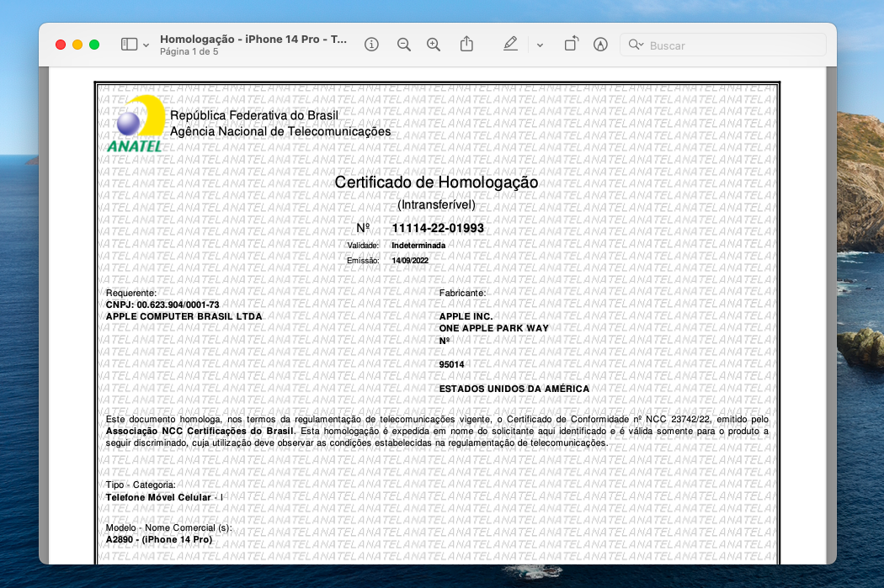Open the Inspector info panel
884x588 pixels.
click(371, 45)
